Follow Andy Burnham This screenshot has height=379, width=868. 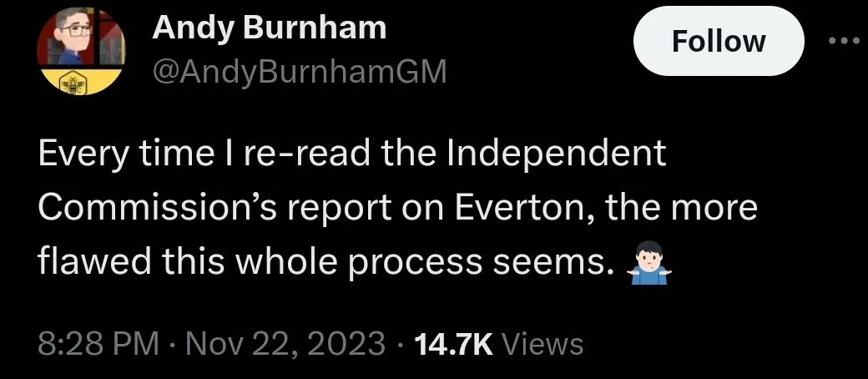719,41
